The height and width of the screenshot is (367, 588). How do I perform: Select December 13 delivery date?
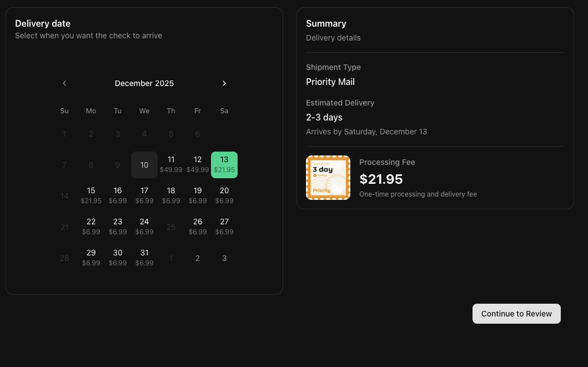tap(224, 165)
